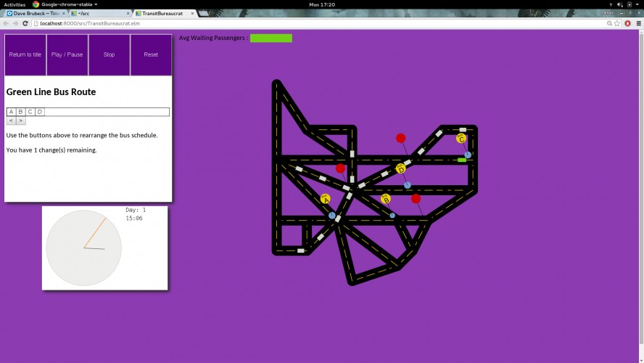
Task: Select bus D in the schedule list
Action: (40, 112)
